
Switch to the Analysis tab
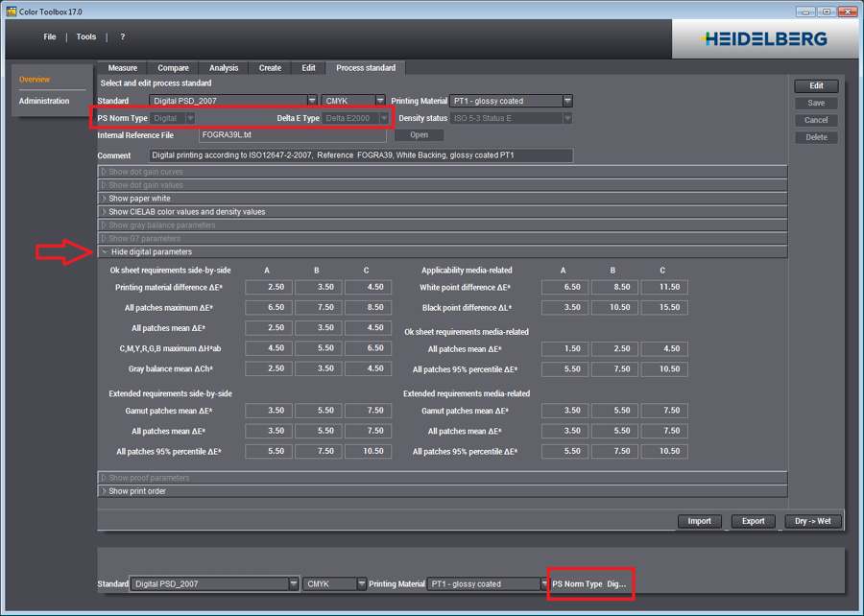click(223, 67)
